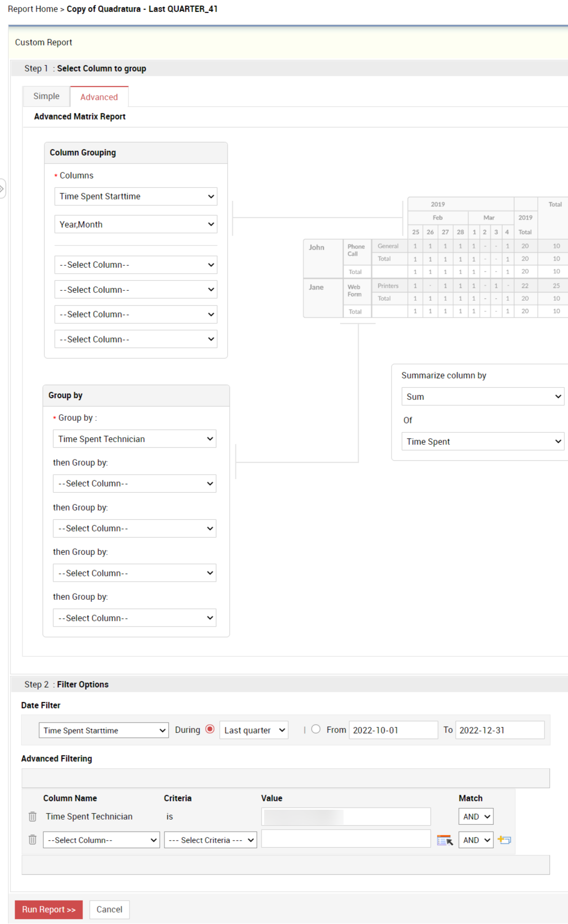Viewport: 568px width, 924px height.
Task: Open the second Select Column dropdown in Column Grouping
Action: click(x=136, y=290)
